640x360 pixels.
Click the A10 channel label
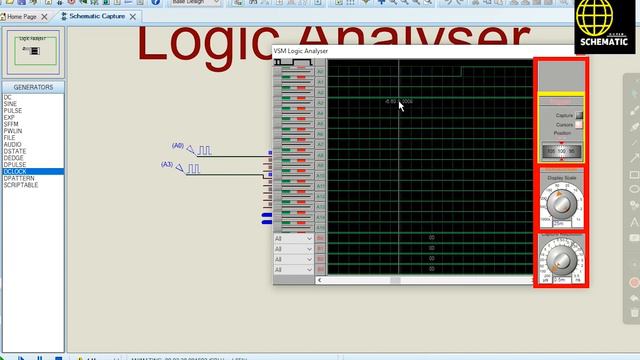tap(320, 176)
